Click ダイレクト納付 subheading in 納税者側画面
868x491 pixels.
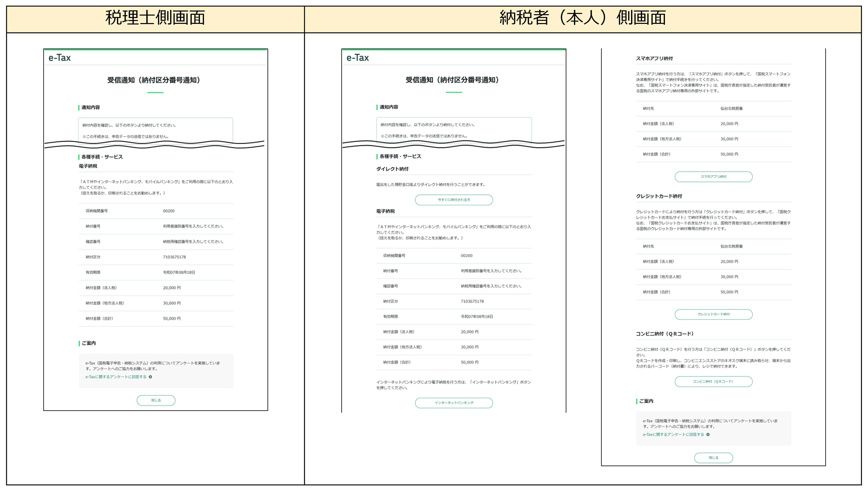pyautogui.click(x=392, y=169)
